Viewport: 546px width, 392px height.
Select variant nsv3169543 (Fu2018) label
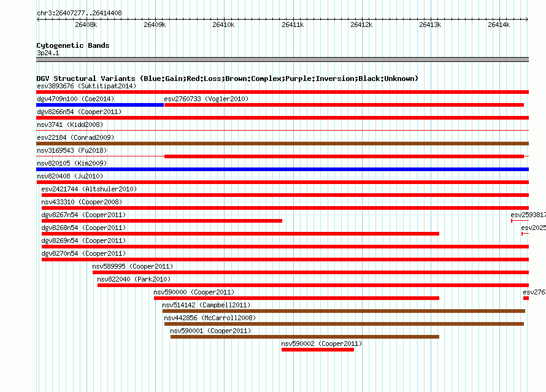tap(72, 150)
